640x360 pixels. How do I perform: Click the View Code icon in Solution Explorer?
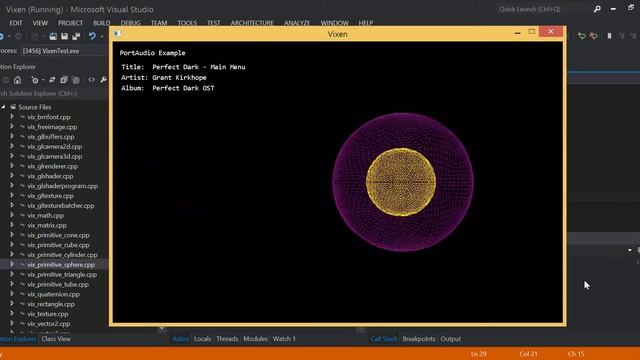91,80
